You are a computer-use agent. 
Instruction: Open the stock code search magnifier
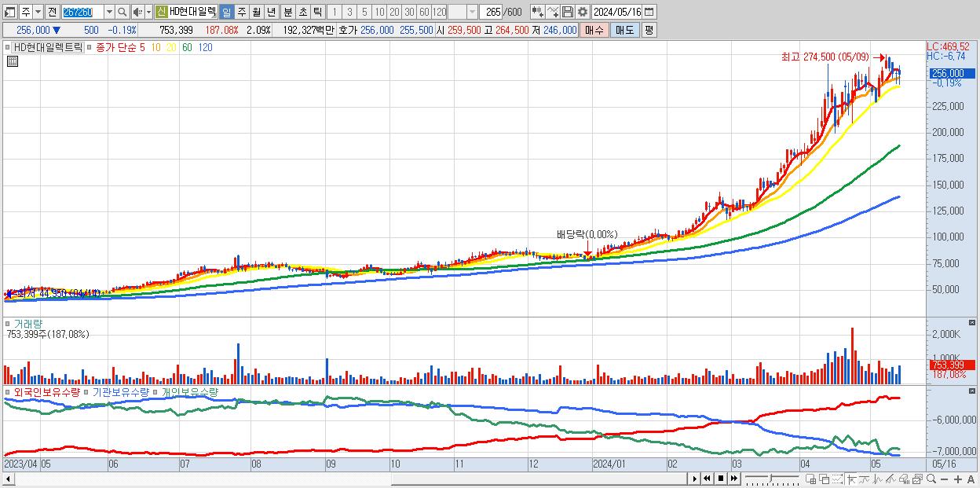(122, 12)
